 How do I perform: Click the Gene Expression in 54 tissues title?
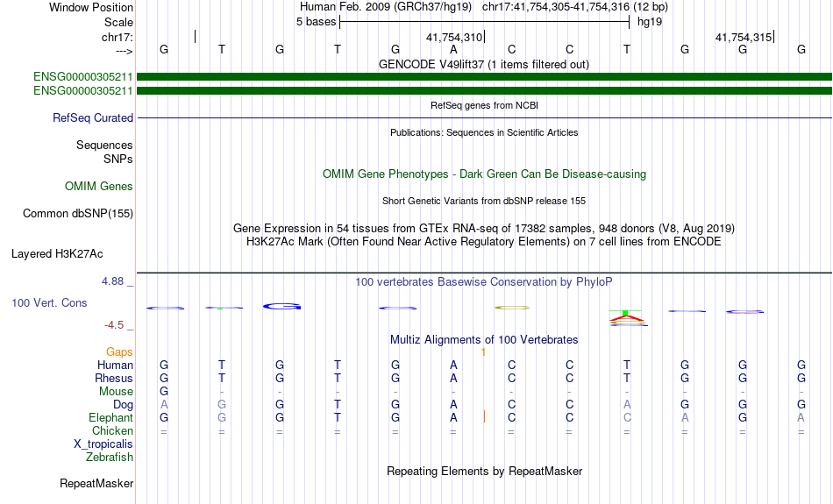click(484, 229)
